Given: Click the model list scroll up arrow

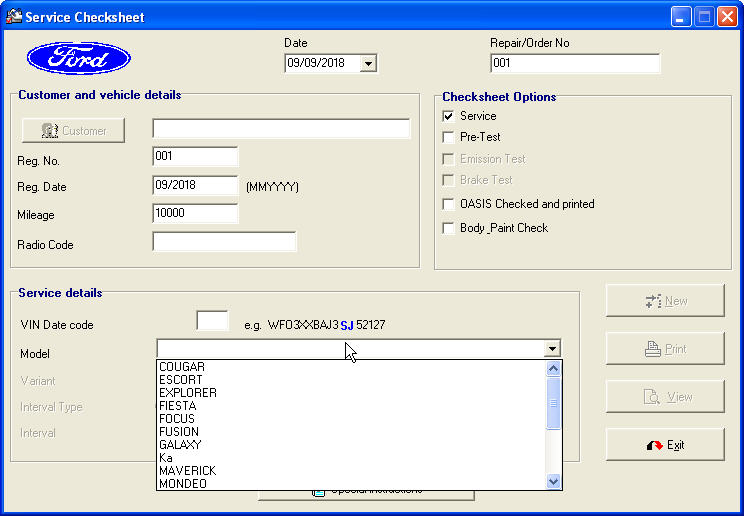Looking at the screenshot, I should pyautogui.click(x=553, y=368).
